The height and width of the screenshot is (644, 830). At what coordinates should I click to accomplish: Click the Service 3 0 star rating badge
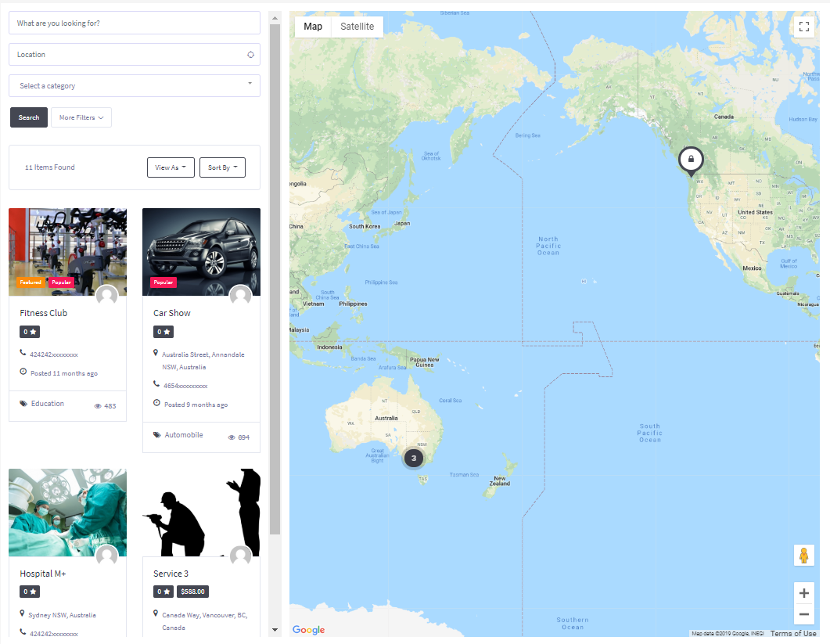pyautogui.click(x=163, y=592)
